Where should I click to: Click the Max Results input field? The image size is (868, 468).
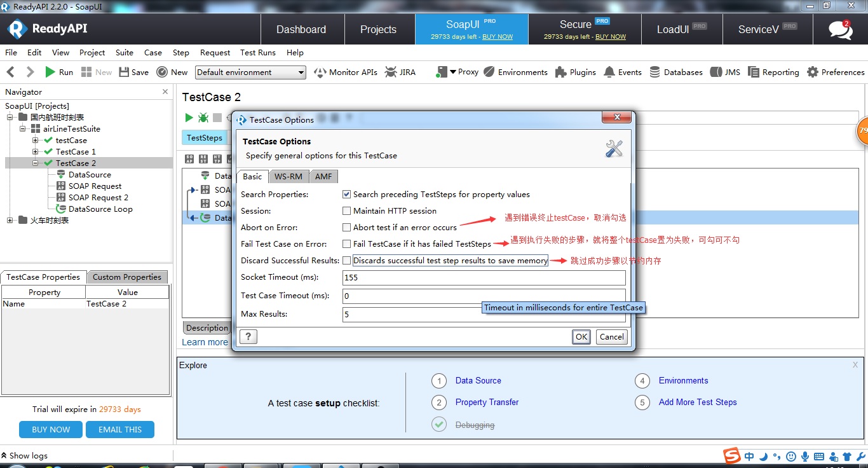[484, 314]
